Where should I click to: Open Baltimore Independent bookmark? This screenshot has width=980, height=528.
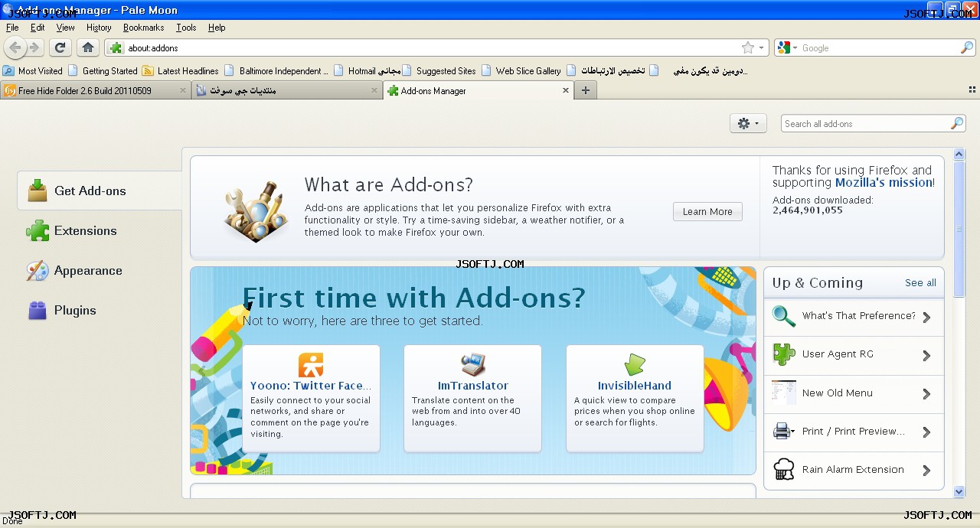click(x=276, y=70)
